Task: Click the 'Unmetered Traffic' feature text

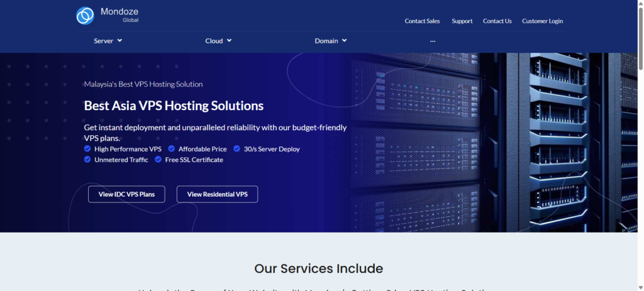Action: (121, 160)
